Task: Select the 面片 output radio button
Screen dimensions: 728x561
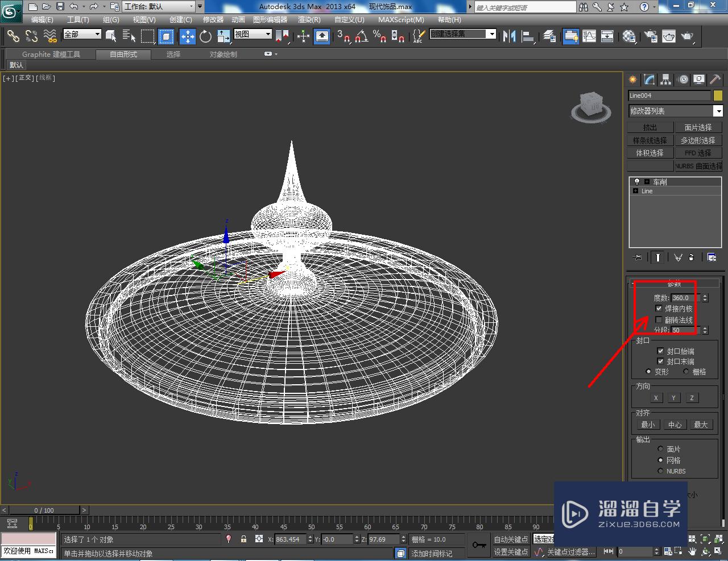Action: click(x=660, y=449)
